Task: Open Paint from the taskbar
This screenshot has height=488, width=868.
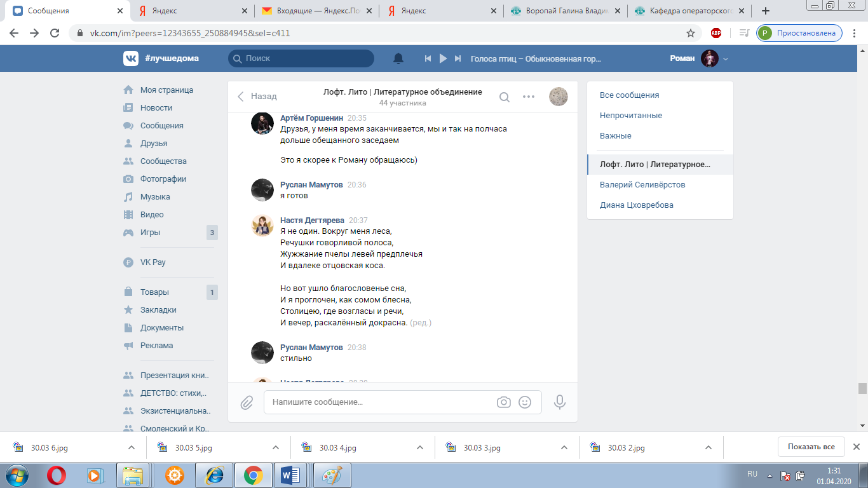Action: [x=332, y=475]
